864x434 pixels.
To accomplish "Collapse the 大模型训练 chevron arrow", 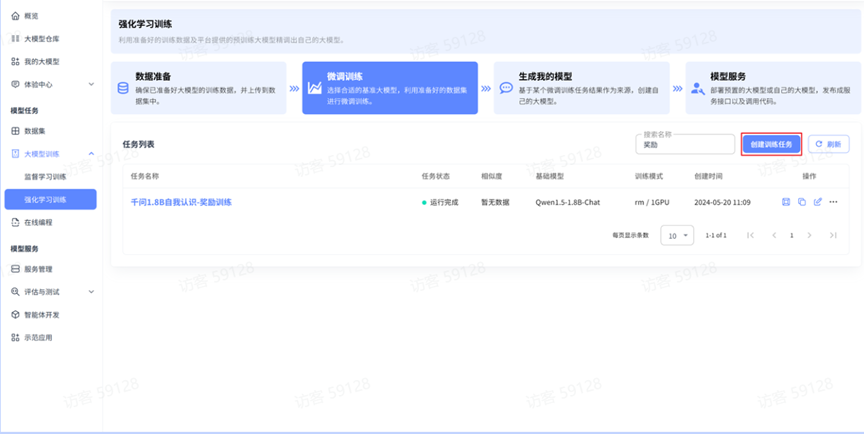I will point(91,154).
